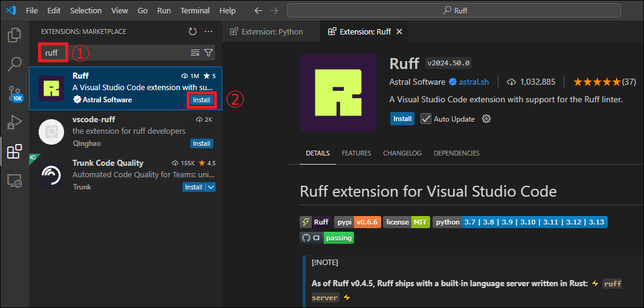Select the vscode-ruff extension row

126,132
